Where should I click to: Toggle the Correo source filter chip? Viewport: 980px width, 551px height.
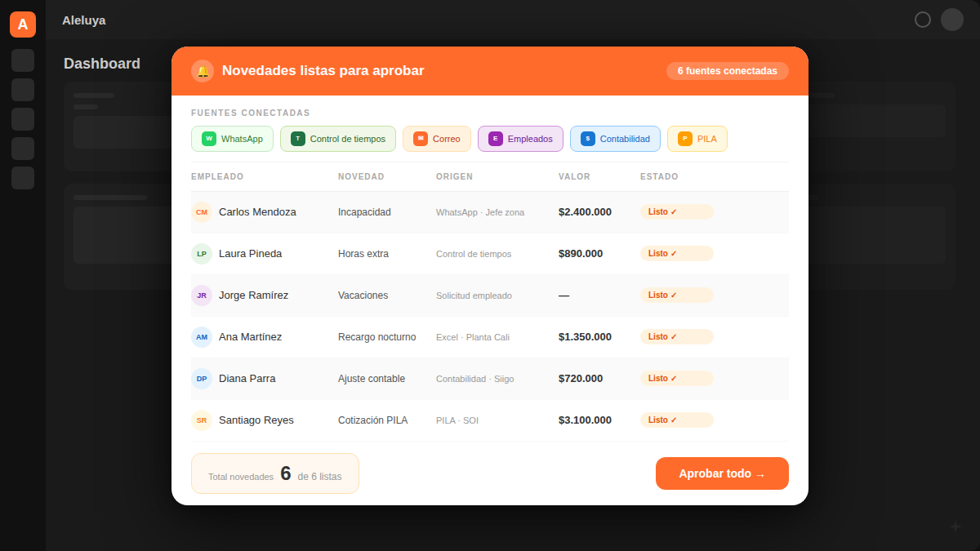437,139
